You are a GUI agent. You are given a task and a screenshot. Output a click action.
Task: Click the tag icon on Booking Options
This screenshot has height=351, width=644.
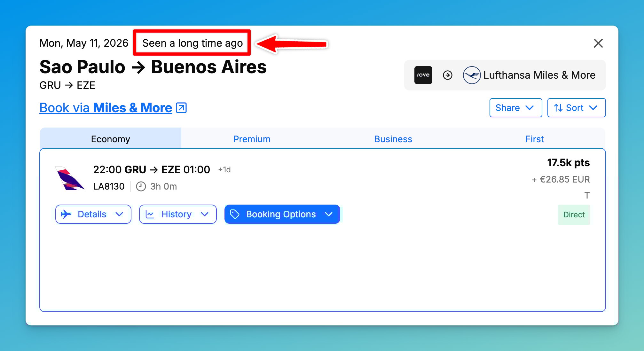click(235, 214)
